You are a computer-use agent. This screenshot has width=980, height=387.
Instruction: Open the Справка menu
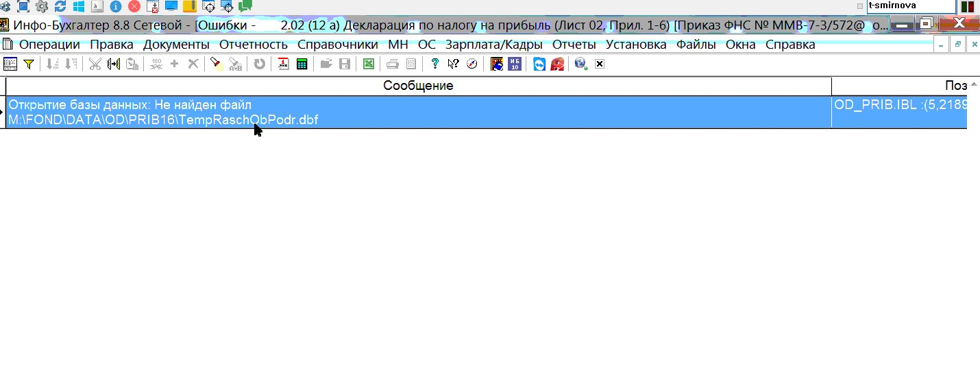tap(790, 45)
